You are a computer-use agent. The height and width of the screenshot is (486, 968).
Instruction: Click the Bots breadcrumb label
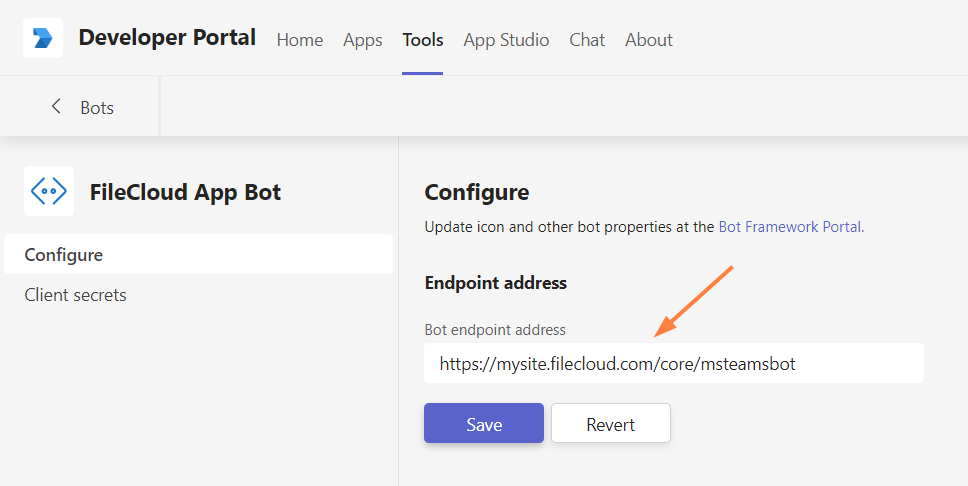coord(97,107)
